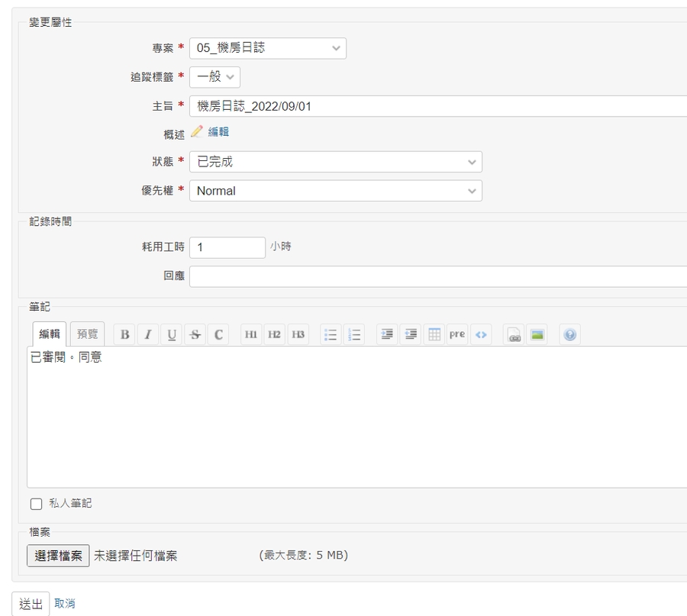Insert H1 heading in the note
The width and height of the screenshot is (687, 616).
point(251,334)
